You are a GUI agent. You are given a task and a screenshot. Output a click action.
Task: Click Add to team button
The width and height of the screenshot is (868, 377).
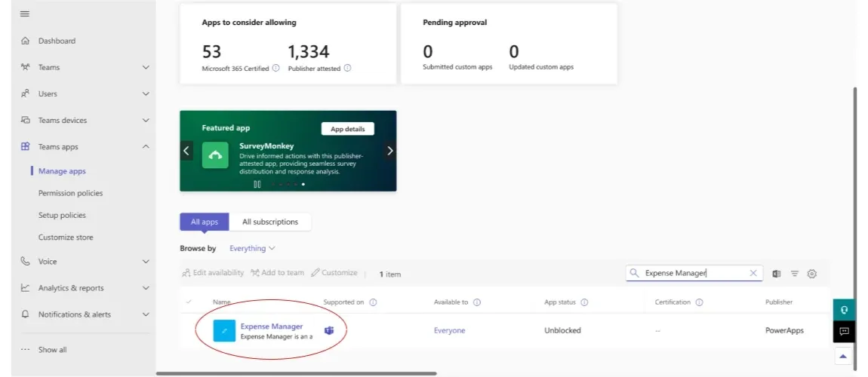pyautogui.click(x=277, y=272)
